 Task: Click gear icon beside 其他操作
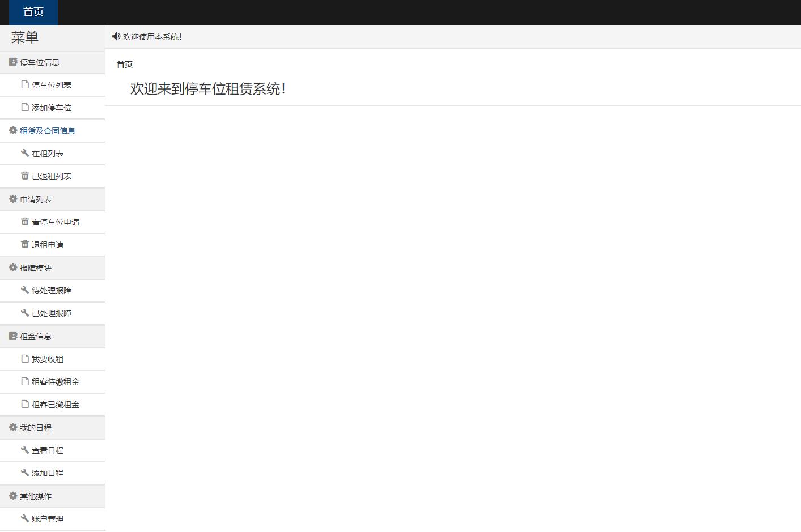(13, 496)
